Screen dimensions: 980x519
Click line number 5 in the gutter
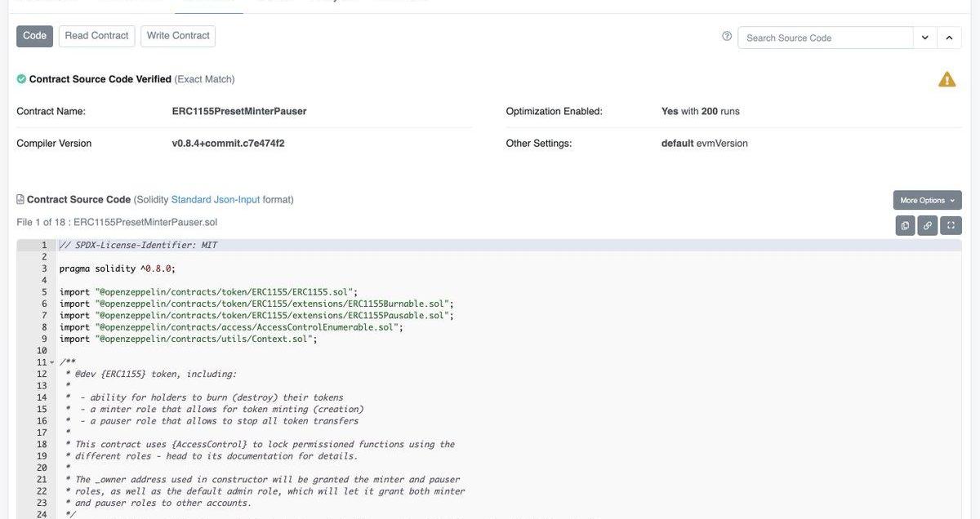click(44, 292)
